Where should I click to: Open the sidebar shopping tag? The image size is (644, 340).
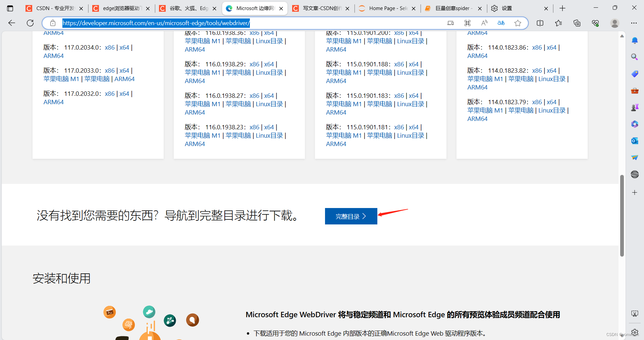tap(635, 74)
